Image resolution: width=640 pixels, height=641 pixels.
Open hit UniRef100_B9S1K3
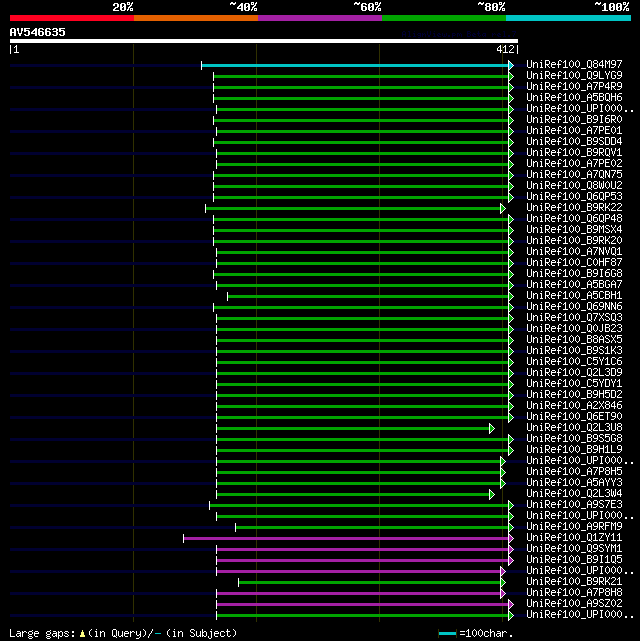574,351
